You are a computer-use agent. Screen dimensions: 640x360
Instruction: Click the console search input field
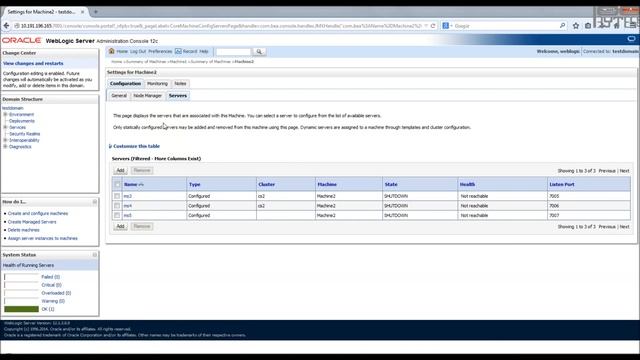tap(233, 51)
